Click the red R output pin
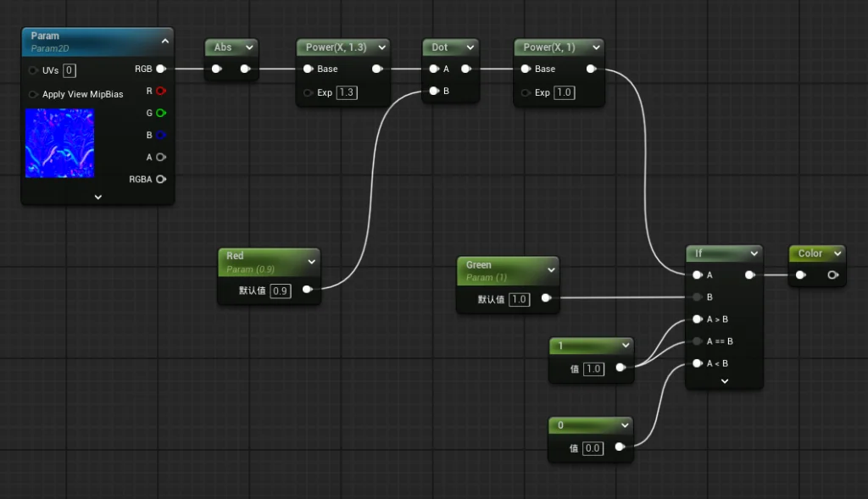868x499 pixels. [161, 91]
